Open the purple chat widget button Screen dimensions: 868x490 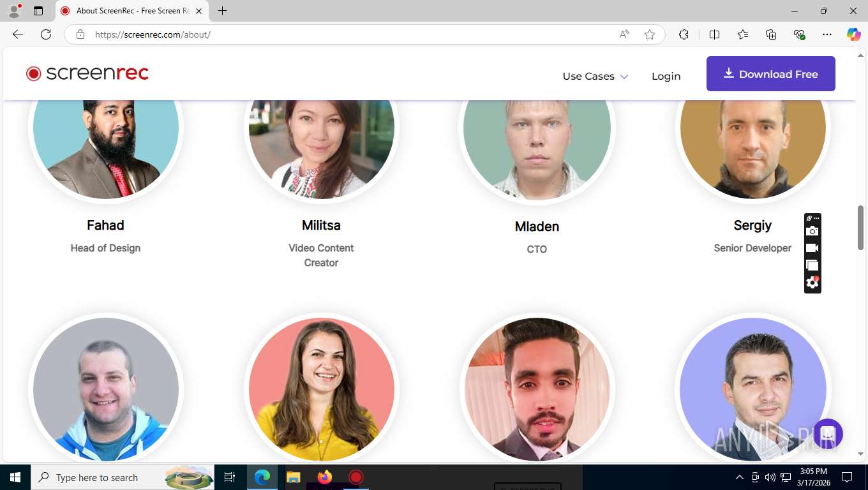828,434
